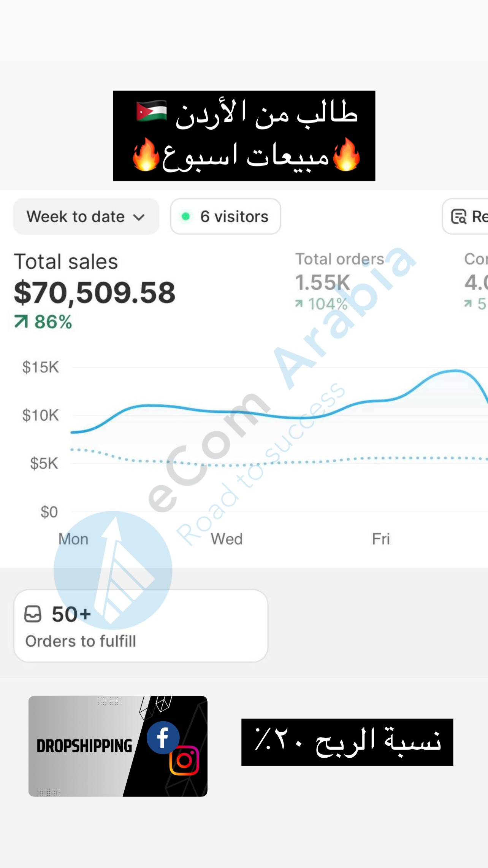Image resolution: width=488 pixels, height=868 pixels.
Task: Click the inbox icon beside 50+
Action: point(33,614)
